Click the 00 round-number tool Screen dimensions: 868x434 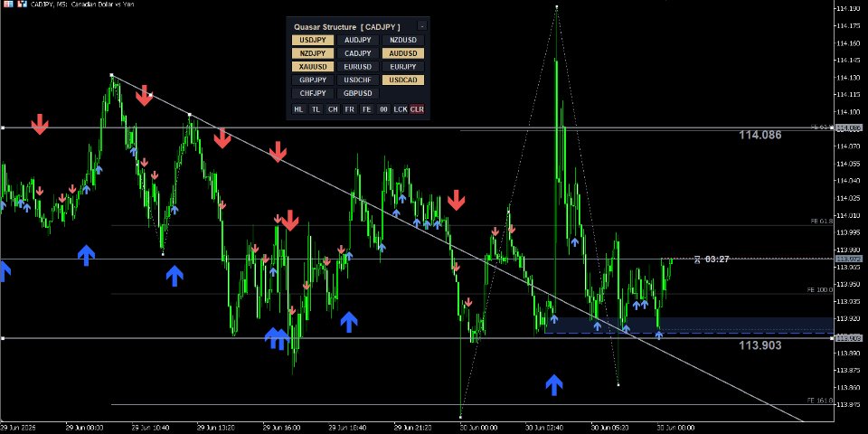coord(383,109)
